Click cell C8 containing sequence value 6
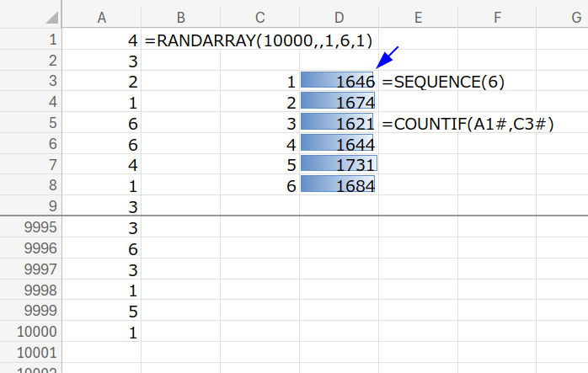 click(x=259, y=185)
